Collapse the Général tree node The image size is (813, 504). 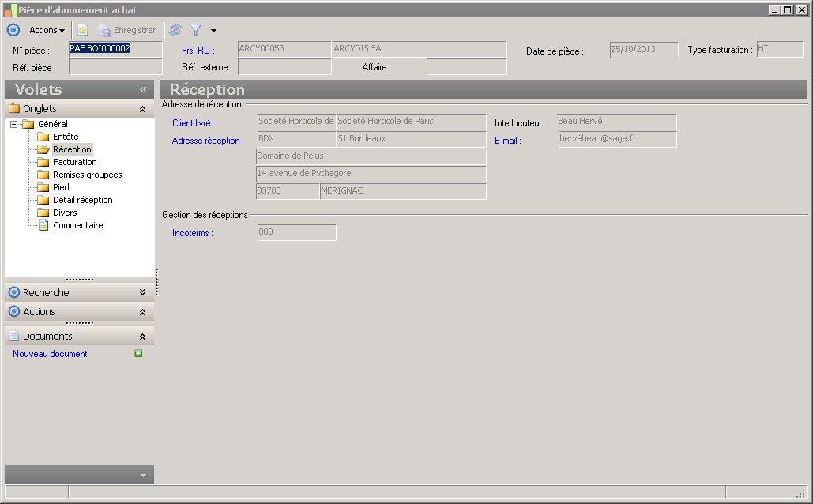(14, 124)
